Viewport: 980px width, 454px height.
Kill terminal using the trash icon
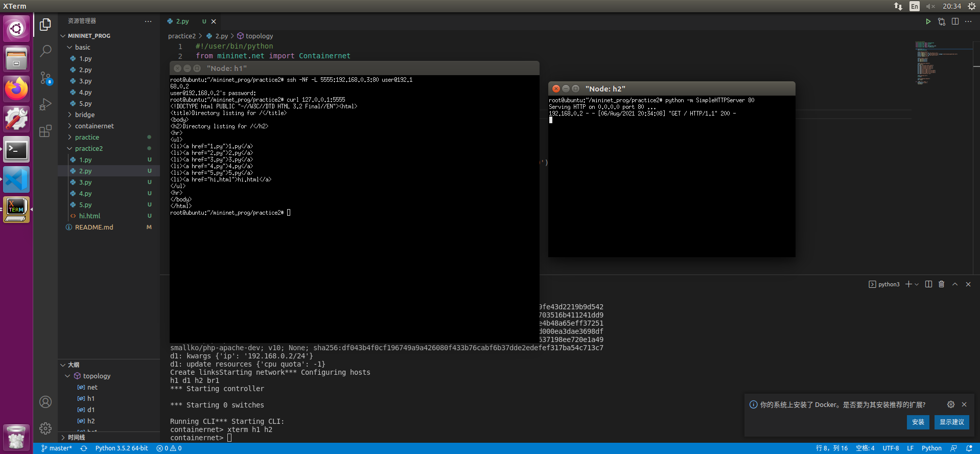coord(941,284)
